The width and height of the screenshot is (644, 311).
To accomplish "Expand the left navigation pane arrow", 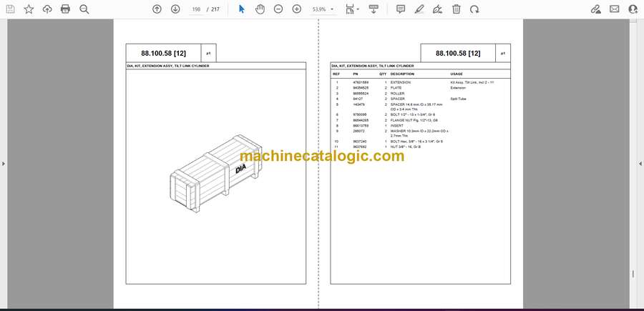I will tap(4, 164).
